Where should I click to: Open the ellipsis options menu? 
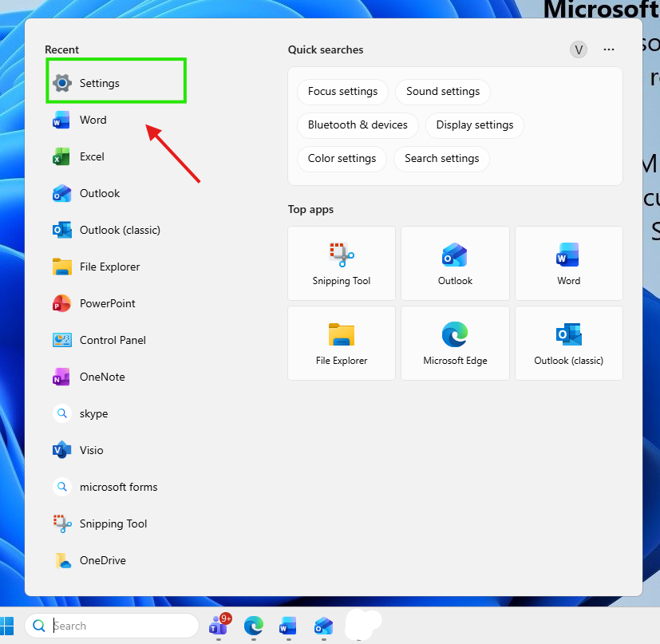click(609, 49)
